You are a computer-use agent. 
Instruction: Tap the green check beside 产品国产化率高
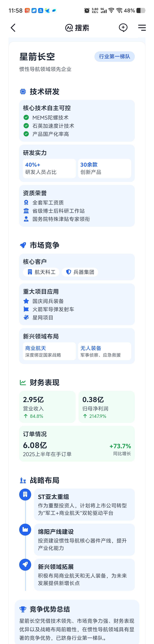click(26, 134)
